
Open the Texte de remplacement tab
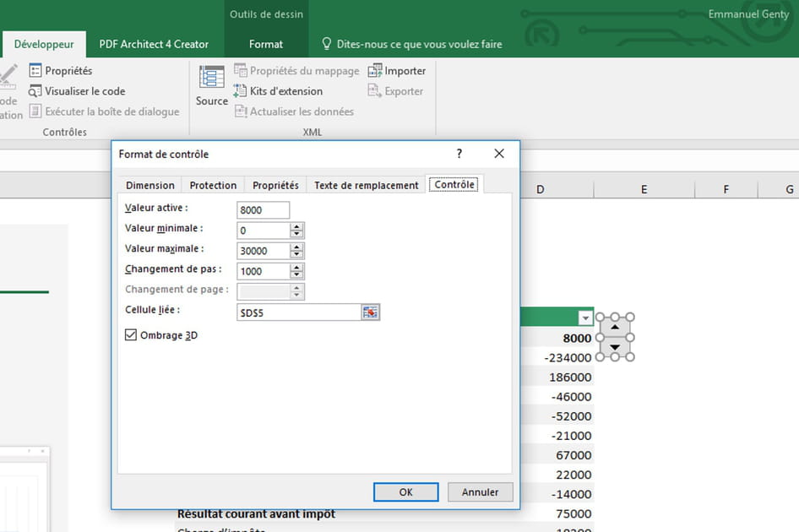367,185
